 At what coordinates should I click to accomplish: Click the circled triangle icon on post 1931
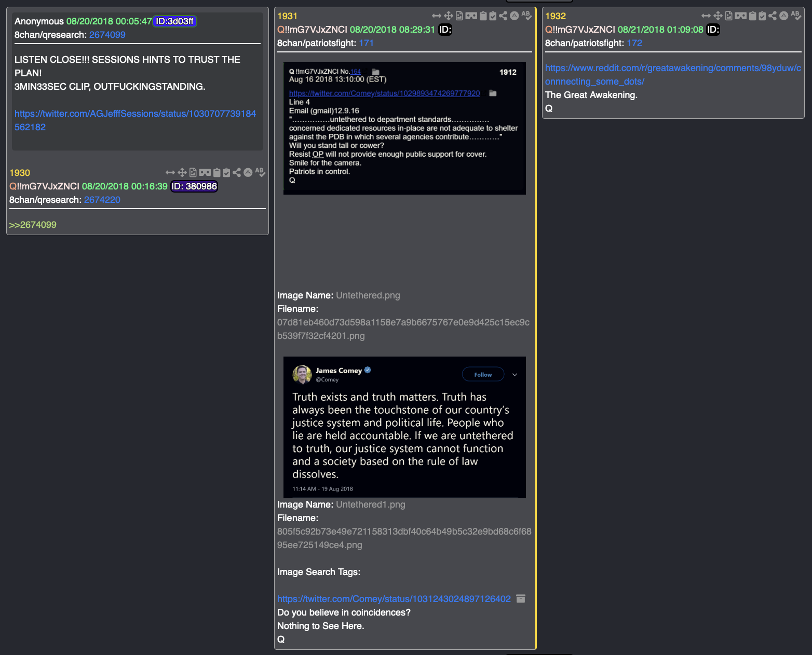514,16
